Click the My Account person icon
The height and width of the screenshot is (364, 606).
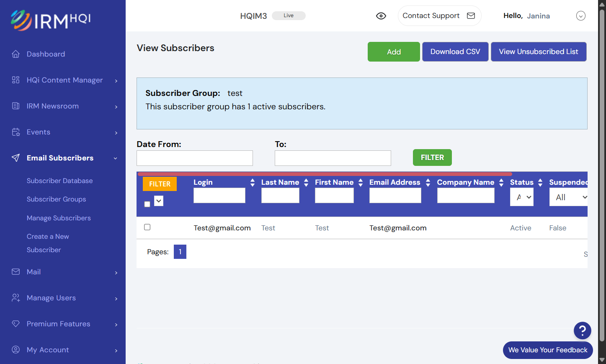coord(16,350)
